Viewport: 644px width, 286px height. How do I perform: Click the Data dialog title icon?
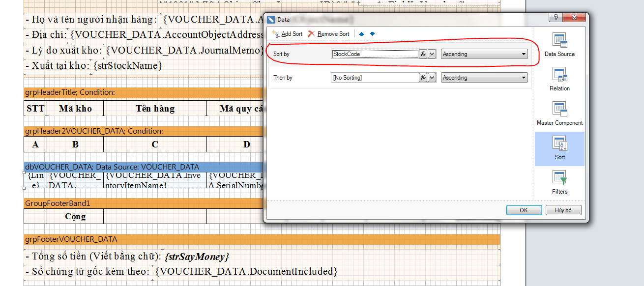point(271,20)
